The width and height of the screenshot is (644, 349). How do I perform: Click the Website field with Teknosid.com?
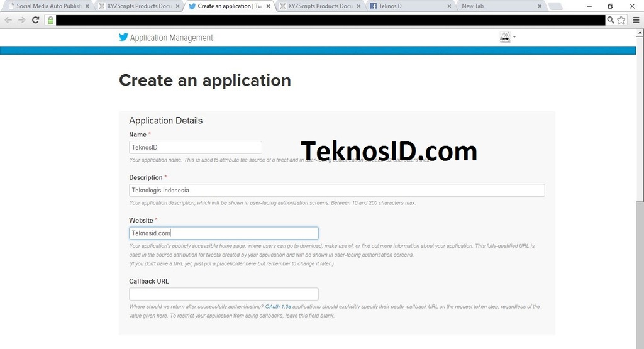[x=224, y=233]
